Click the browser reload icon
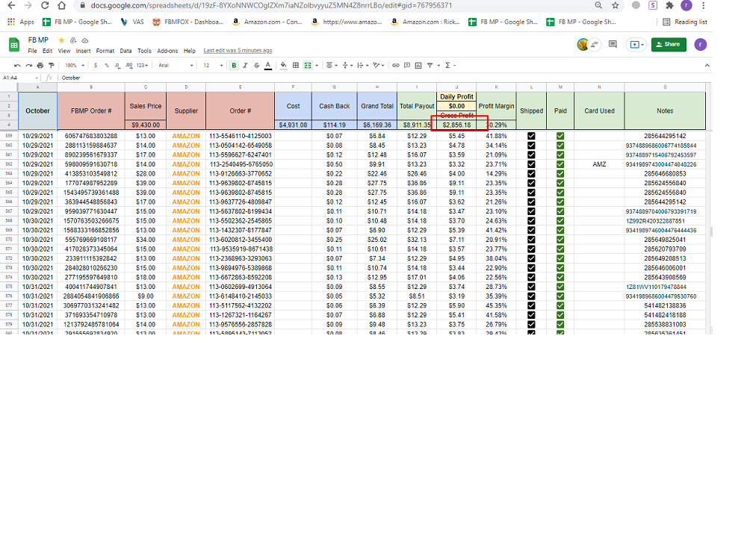The image size is (747, 560). (x=45, y=5)
